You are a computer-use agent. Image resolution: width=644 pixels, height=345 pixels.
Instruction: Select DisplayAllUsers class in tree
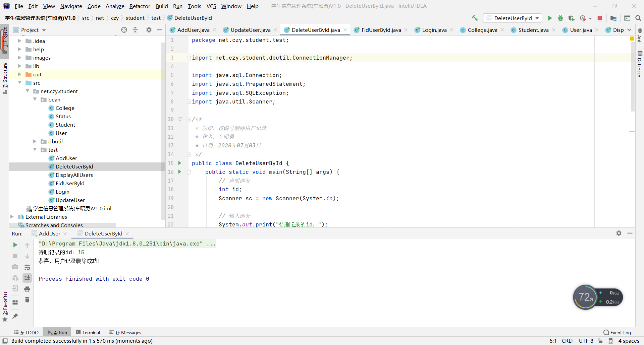74,175
